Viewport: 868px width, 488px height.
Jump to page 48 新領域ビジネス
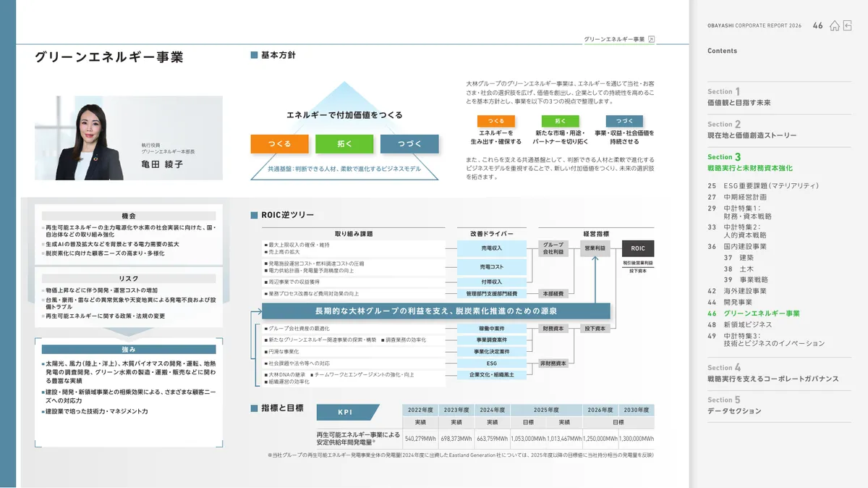tap(740, 325)
